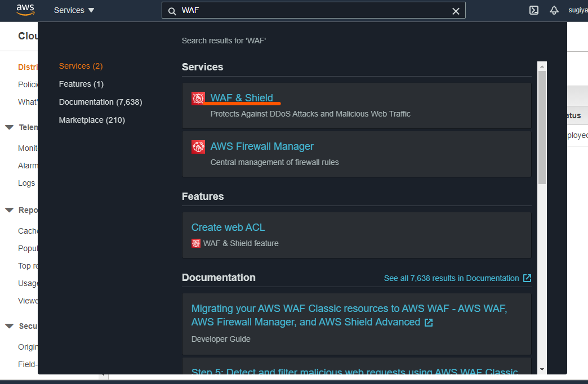The width and height of the screenshot is (588, 384).
Task: Click the WAF & Shield feature icon under Create web ACL
Action: click(x=197, y=243)
